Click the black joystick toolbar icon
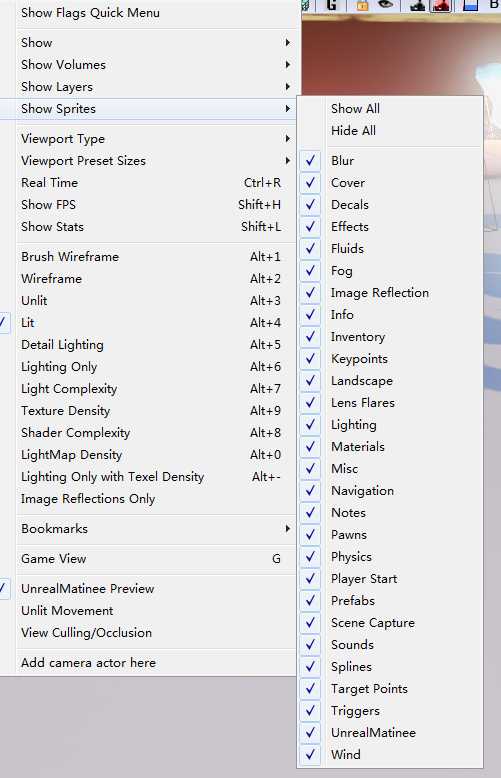The image size is (501, 778). pos(418,5)
